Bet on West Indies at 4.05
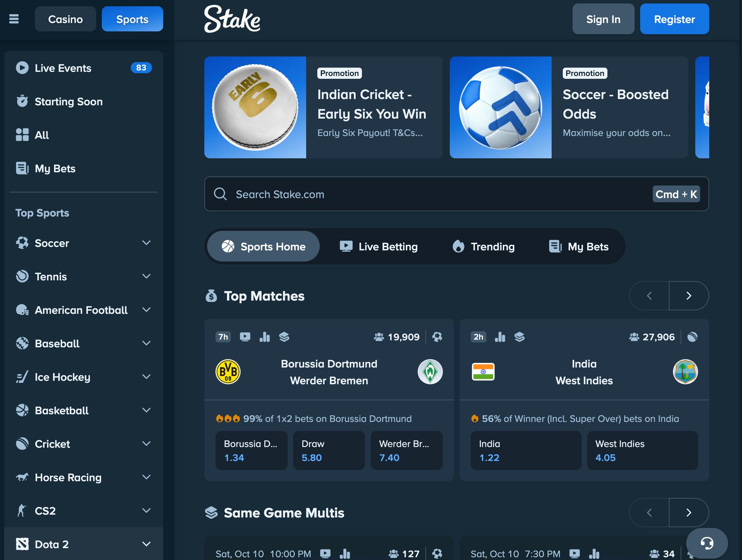The image size is (742, 560). click(x=642, y=451)
